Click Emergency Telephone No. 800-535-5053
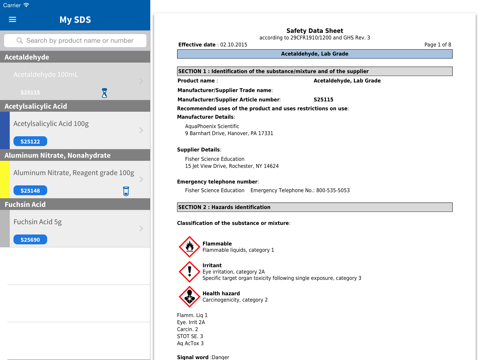 click(x=300, y=190)
